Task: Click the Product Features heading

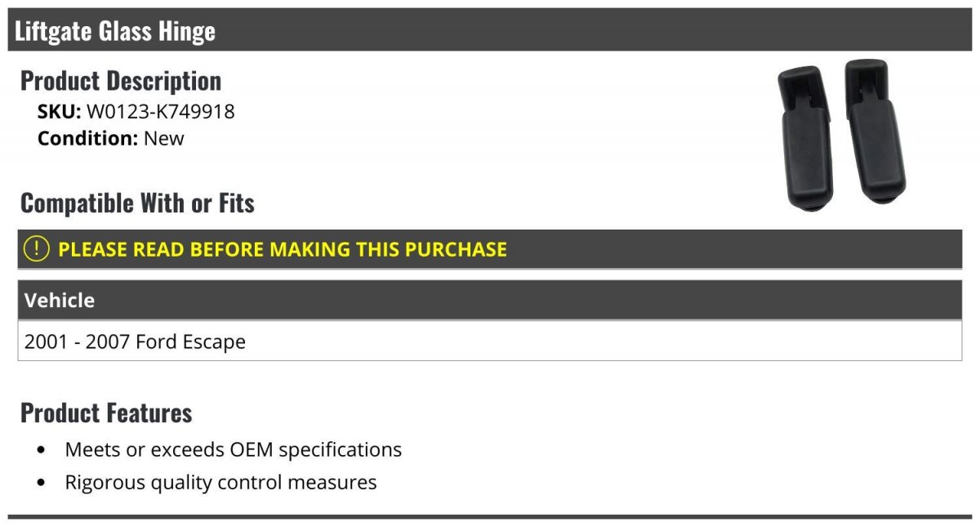Action: tap(106, 413)
